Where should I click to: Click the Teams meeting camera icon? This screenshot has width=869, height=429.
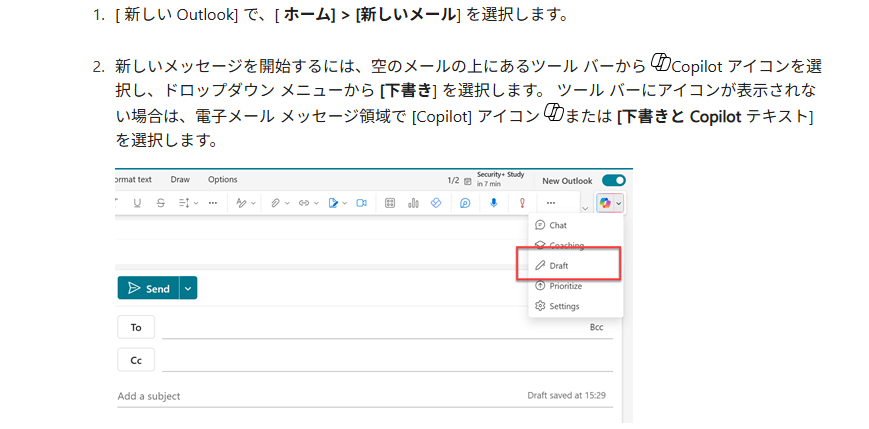tap(361, 203)
